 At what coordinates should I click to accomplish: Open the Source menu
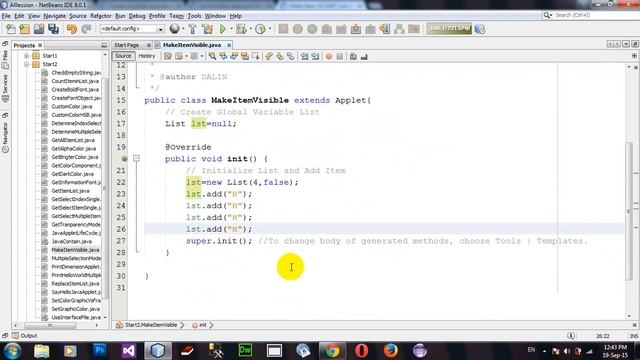pyautogui.click(x=78, y=16)
